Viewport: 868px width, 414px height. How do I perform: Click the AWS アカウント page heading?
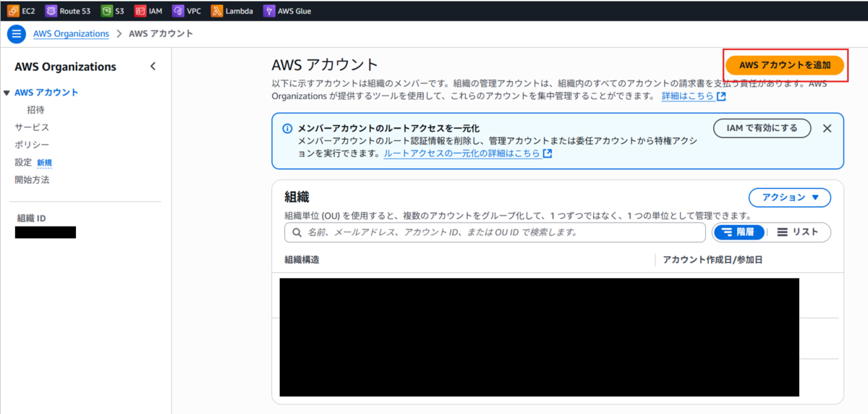tap(325, 65)
